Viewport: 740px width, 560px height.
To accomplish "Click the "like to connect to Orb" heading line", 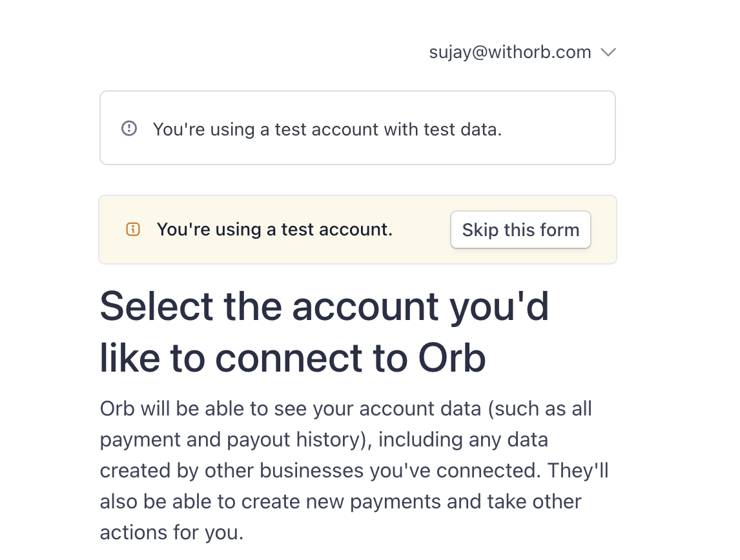I will (x=292, y=358).
